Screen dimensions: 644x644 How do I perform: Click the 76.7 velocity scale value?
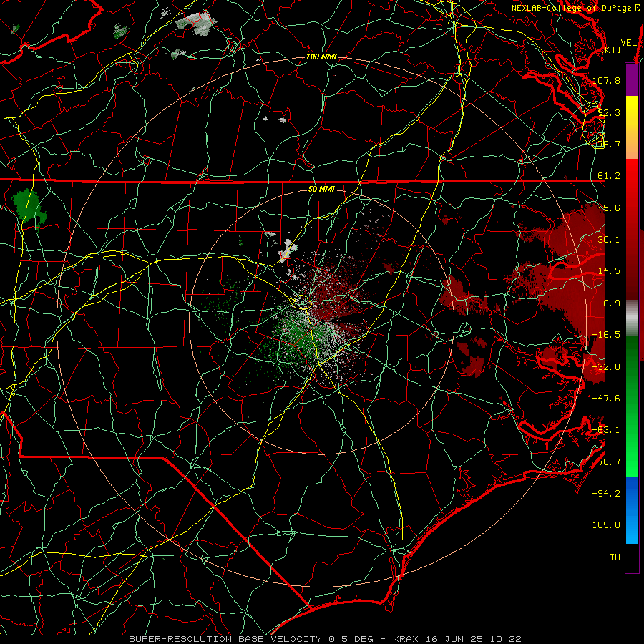[x=609, y=144]
